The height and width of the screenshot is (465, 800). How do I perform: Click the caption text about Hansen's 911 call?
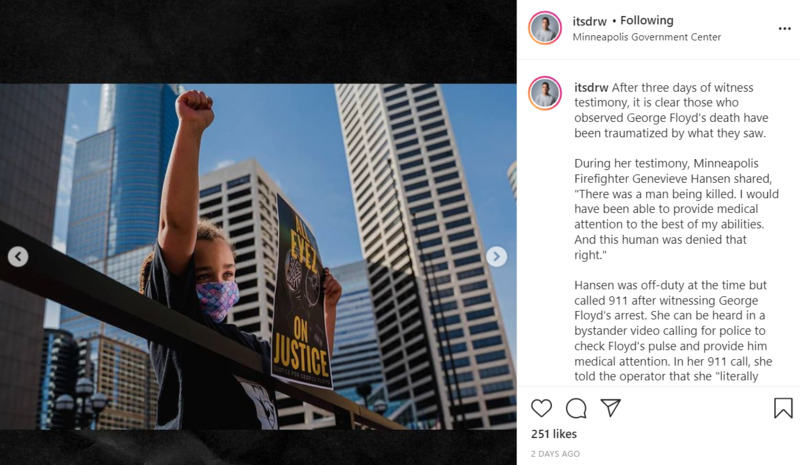point(673,330)
